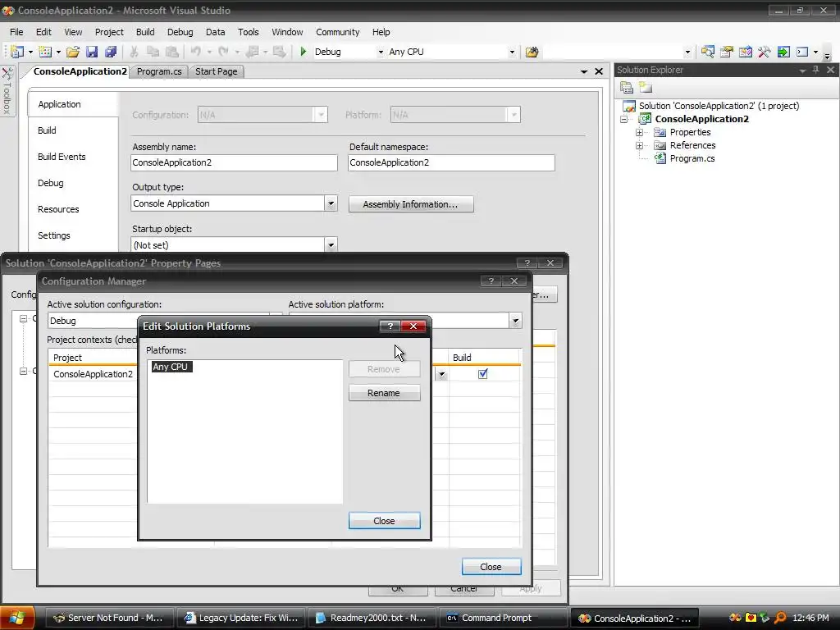The image size is (840, 630).
Task: Open Solution Explorer via toolbar icon
Action: pyautogui.click(x=708, y=52)
